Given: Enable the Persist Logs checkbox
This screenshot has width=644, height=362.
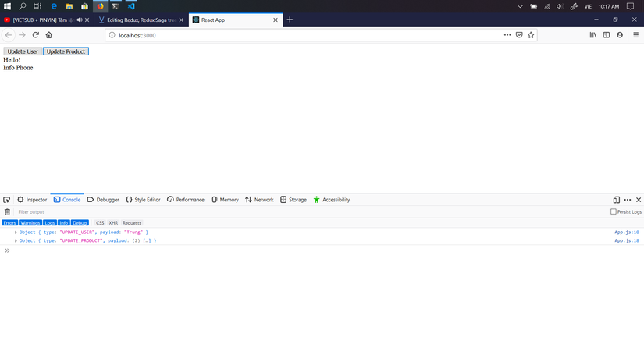Looking at the screenshot, I should pyautogui.click(x=614, y=211).
